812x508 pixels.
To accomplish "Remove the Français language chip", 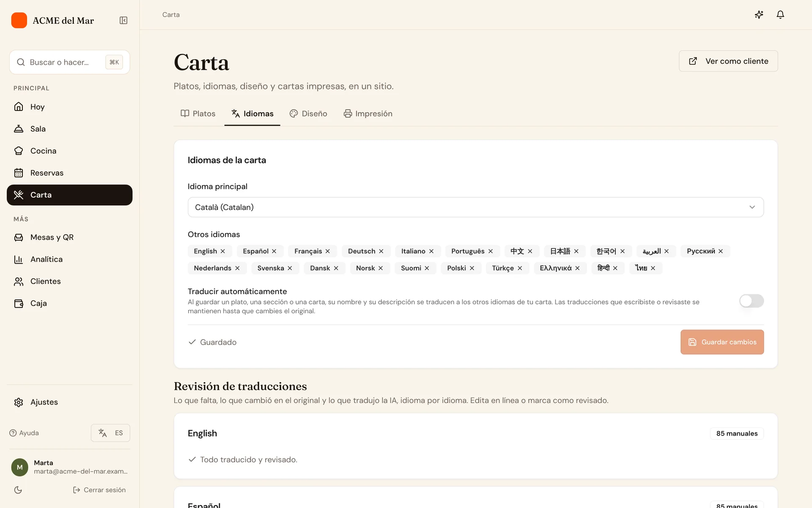I will [x=328, y=251].
